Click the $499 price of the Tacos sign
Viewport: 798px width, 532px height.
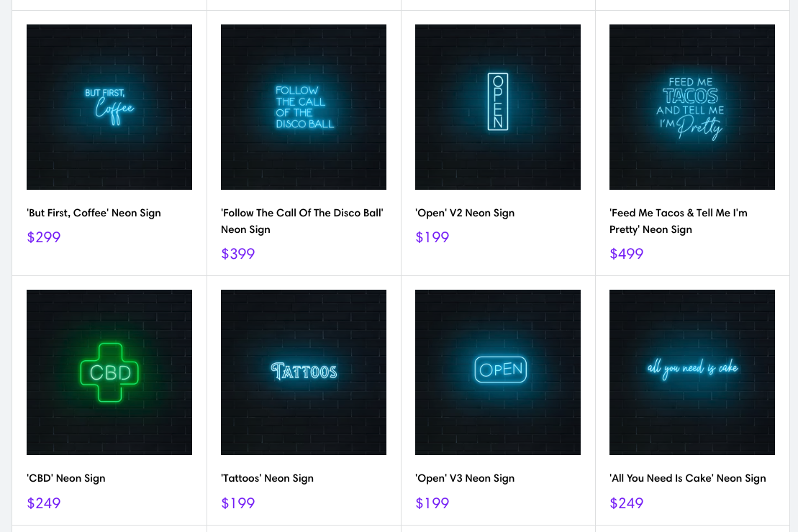point(627,254)
